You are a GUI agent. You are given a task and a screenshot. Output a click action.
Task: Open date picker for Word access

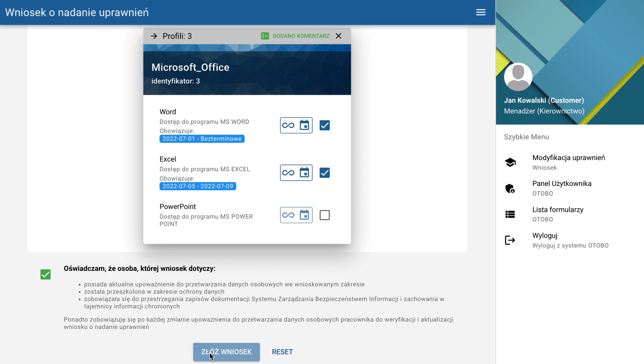(x=304, y=125)
